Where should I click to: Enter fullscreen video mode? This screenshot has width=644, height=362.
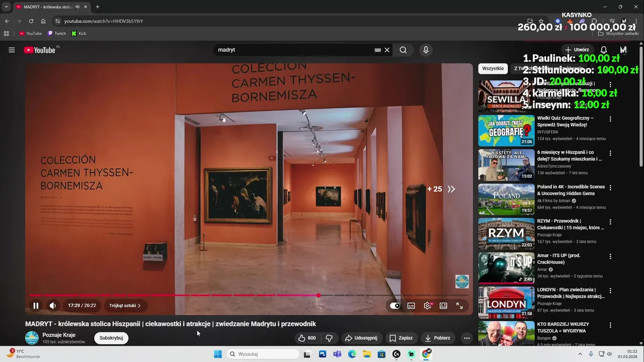point(459,306)
